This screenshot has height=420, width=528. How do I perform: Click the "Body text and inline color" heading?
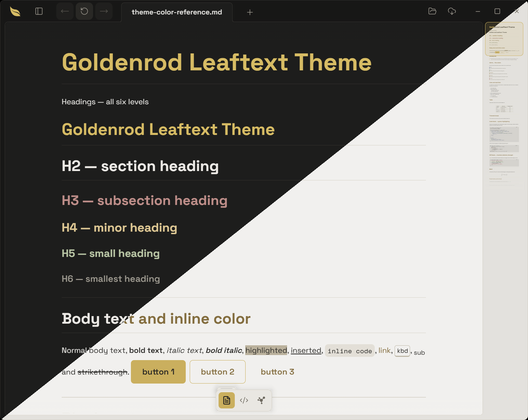click(156, 319)
